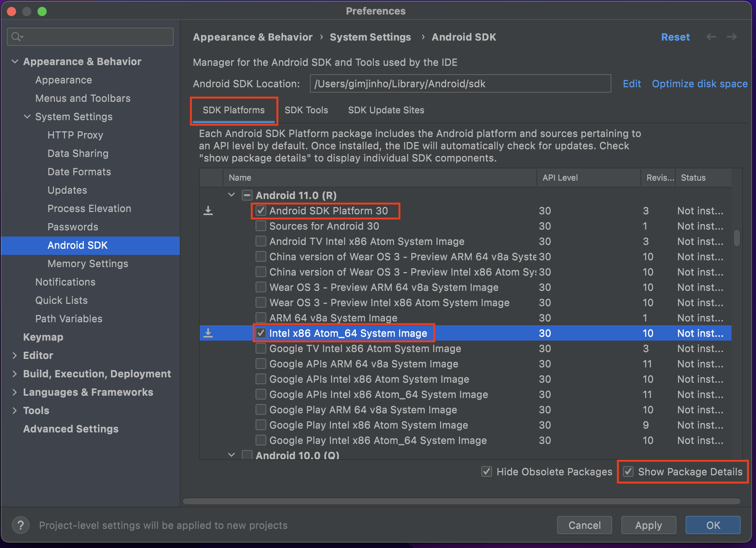Click download icon beside Android SDK Platform 30
The height and width of the screenshot is (548, 756).
point(208,211)
